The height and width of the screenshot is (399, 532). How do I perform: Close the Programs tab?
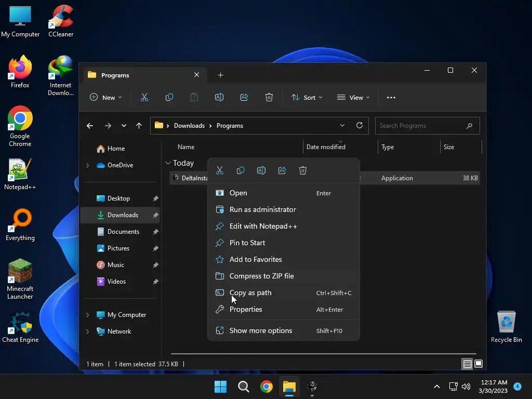[196, 75]
